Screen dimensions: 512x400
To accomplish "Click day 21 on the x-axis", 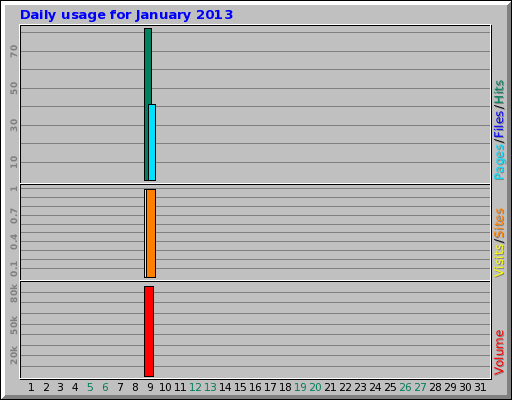I will tap(330, 387).
